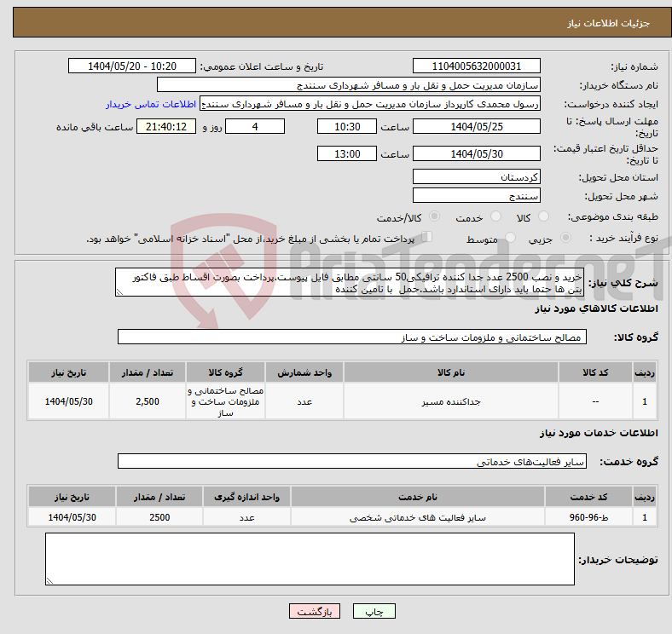Click the response deadline date 1404/05/25 field
Viewport: 672px width, 634px height.
click(x=476, y=126)
